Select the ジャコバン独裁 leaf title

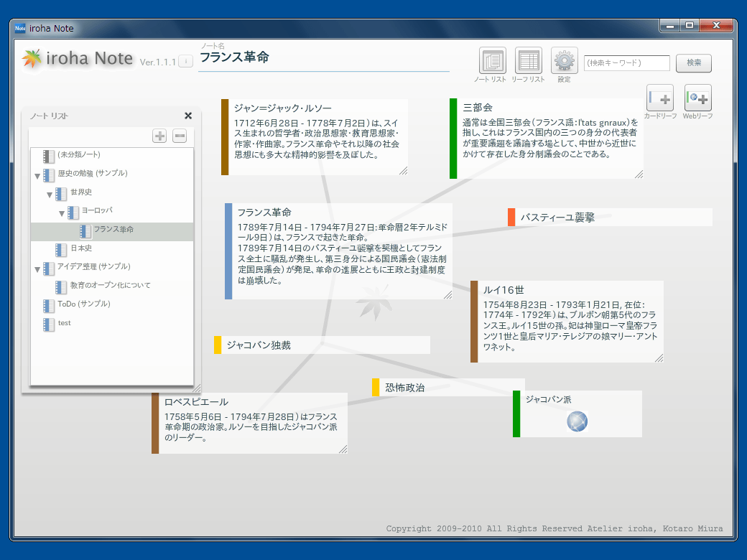point(259,345)
